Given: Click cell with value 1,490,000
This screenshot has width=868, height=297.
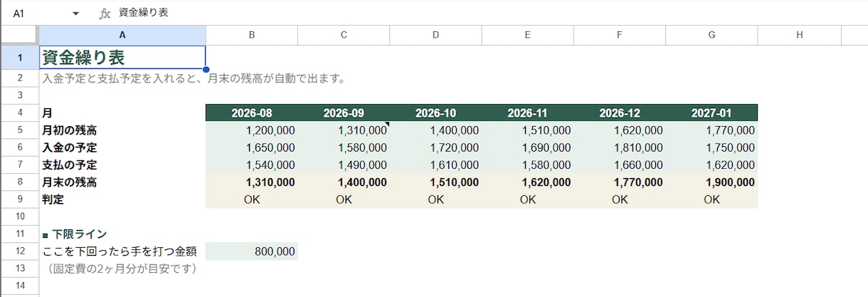Looking at the screenshot, I should point(344,165).
